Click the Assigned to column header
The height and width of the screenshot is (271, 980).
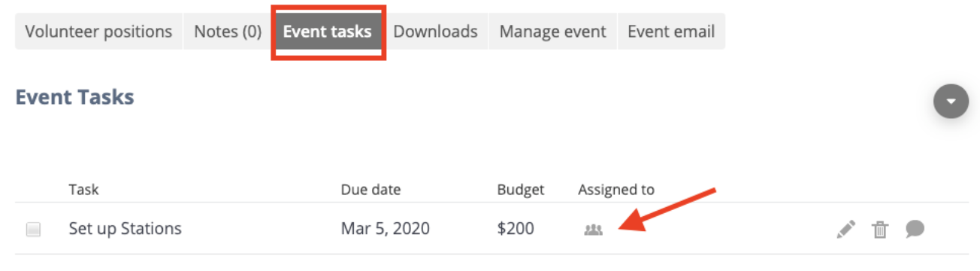point(616,190)
